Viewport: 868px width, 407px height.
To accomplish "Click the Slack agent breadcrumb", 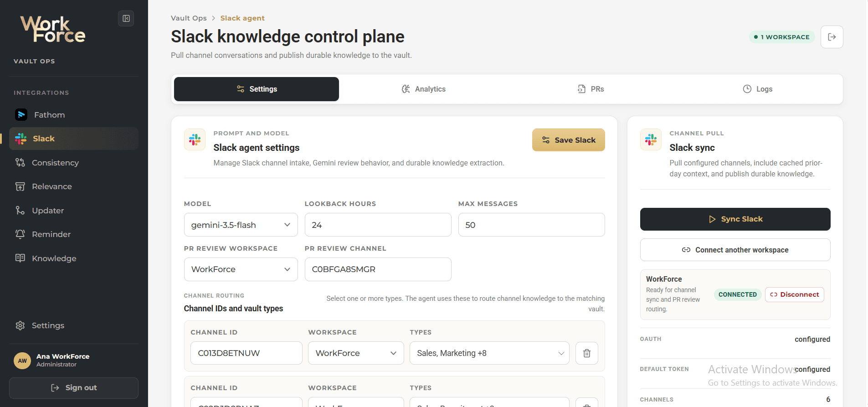I will pos(242,18).
